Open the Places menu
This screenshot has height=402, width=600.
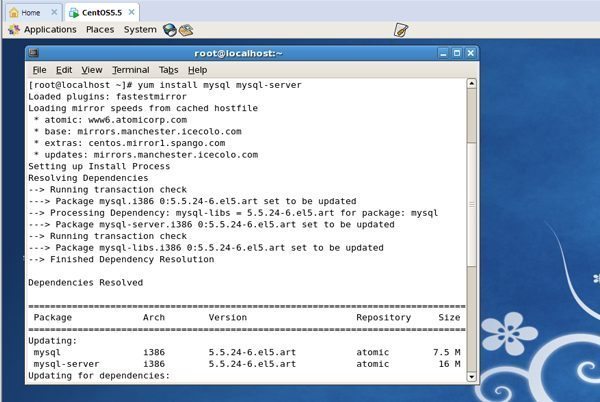pyautogui.click(x=100, y=29)
